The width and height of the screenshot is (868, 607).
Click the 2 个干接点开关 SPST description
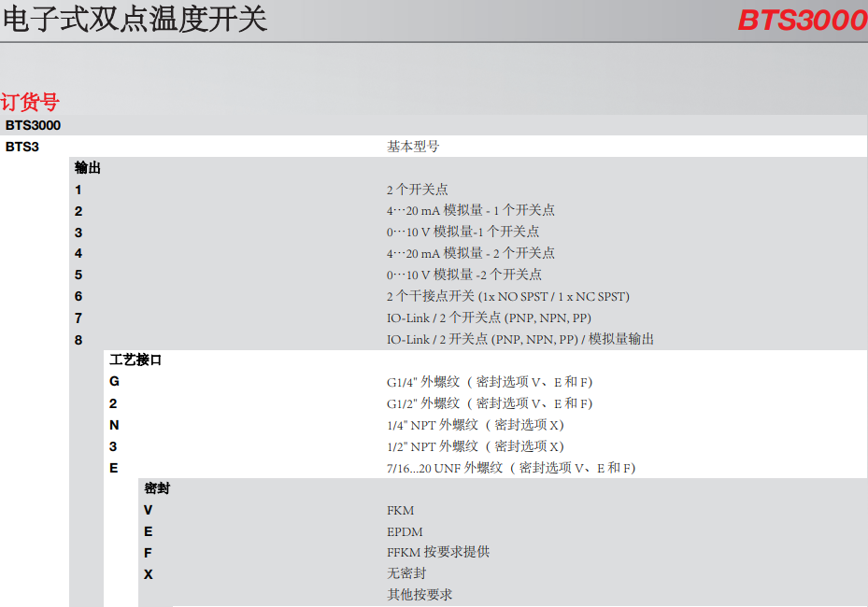click(x=508, y=297)
